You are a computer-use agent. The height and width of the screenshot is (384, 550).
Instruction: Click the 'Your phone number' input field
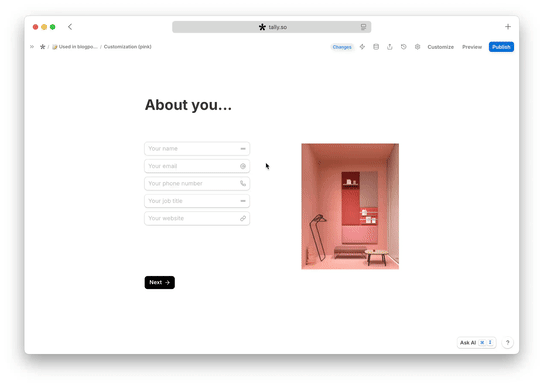[x=197, y=183]
